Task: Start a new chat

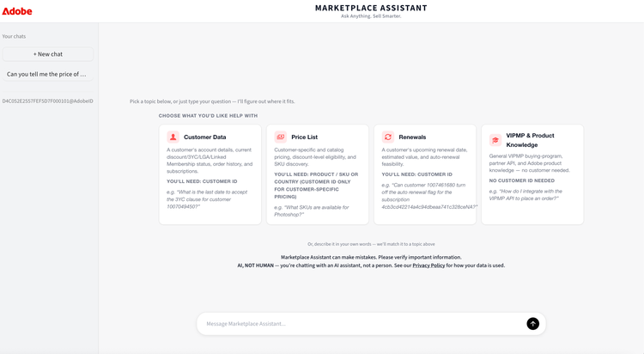Action: (x=47, y=54)
